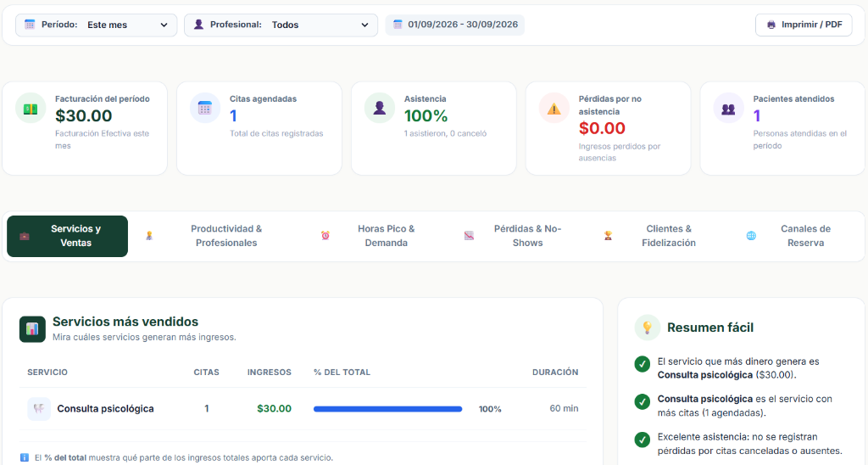
Task: Click the 60 min duration value
Action: 564,408
